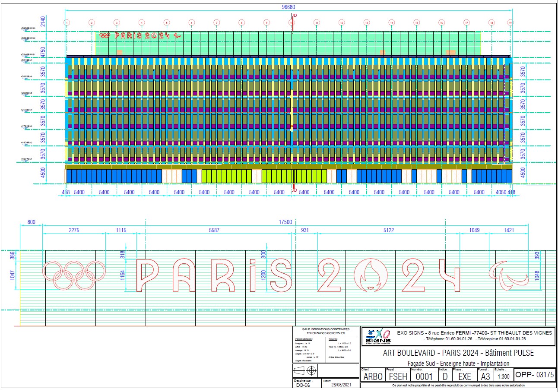Select grid axis bubble 5
558x392 pixels.
166,22
